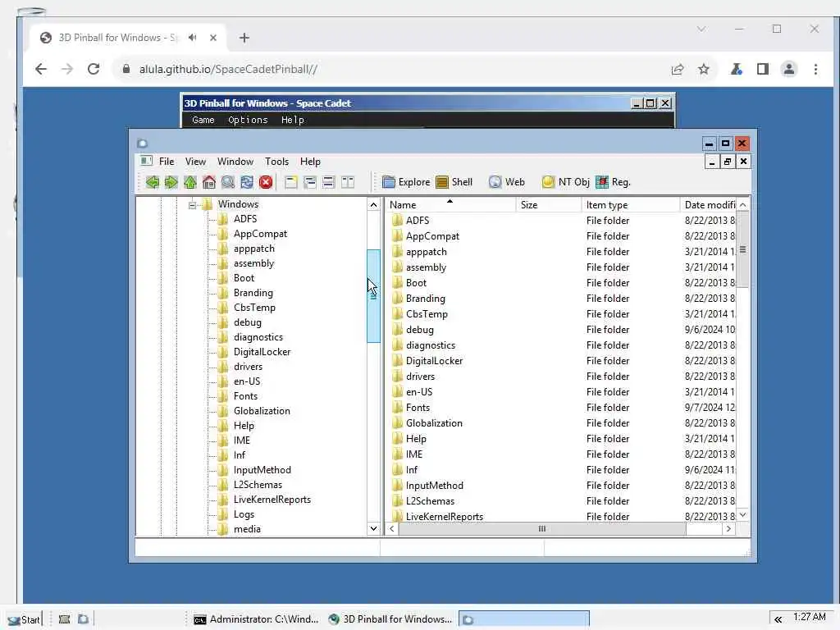Image resolution: width=840 pixels, height=630 pixels.
Task: Select CbsTemp folder in the file list
Action: (x=427, y=314)
